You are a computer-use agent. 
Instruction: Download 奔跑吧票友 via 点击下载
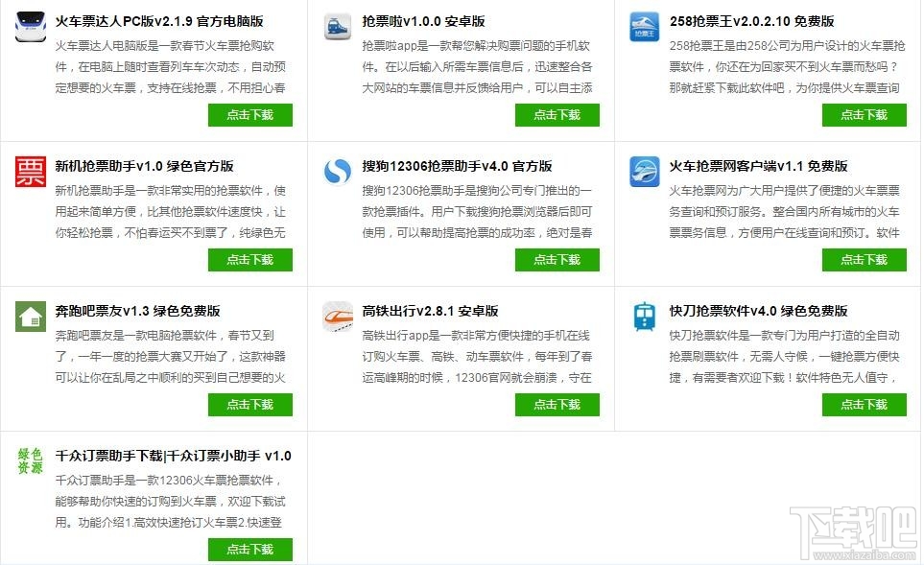[x=250, y=405]
